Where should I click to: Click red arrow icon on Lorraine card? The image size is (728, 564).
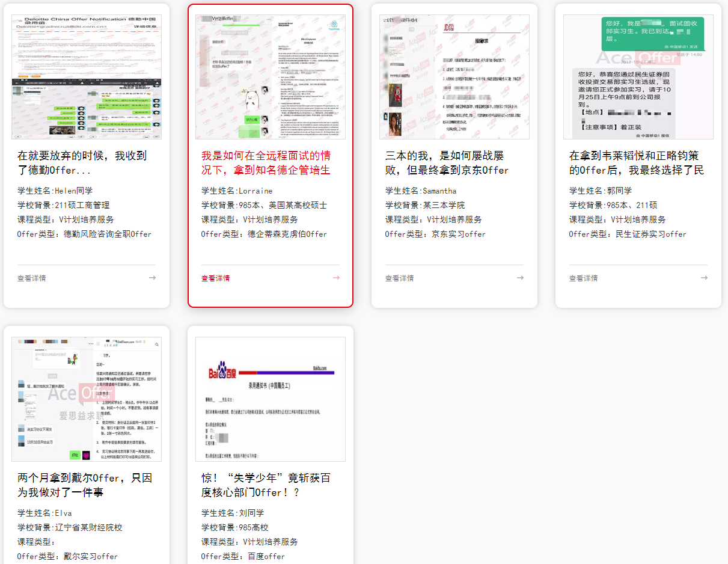tap(336, 278)
